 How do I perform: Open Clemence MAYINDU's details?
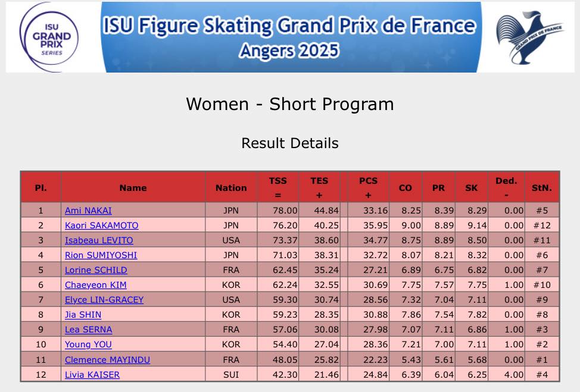107,360
